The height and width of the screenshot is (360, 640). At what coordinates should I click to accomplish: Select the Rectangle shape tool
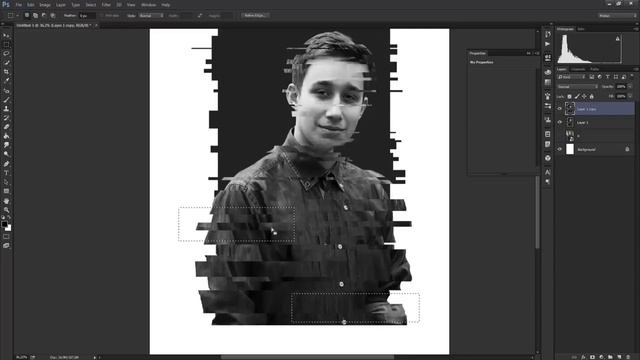[x=6, y=191]
